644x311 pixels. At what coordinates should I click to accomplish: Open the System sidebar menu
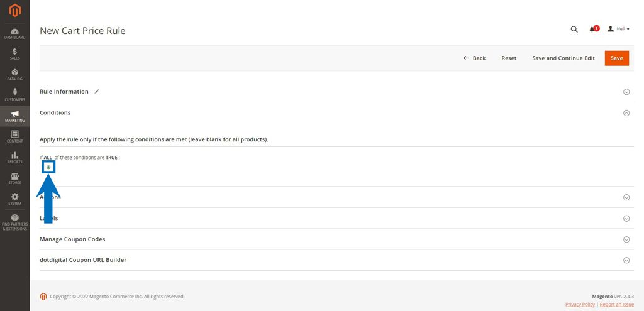pos(15,199)
